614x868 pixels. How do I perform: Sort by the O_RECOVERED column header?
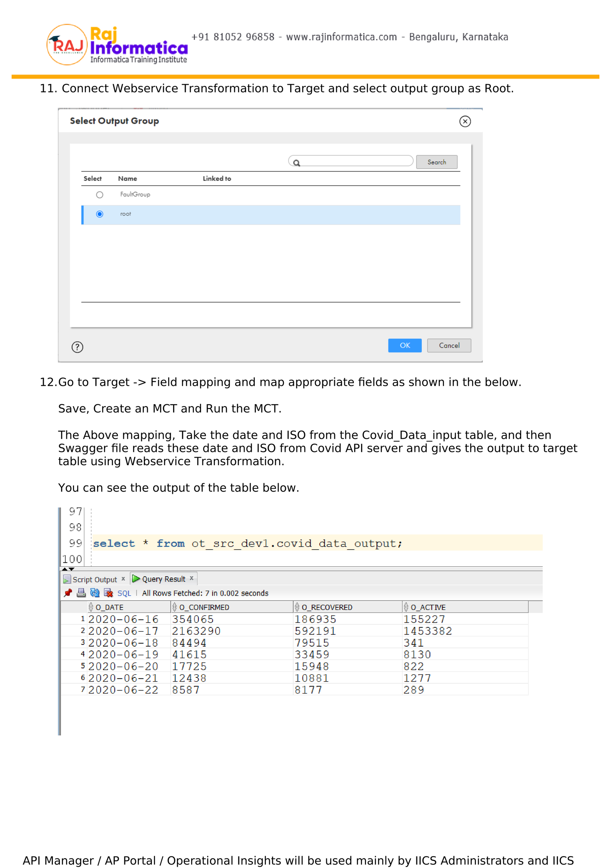click(x=327, y=607)
